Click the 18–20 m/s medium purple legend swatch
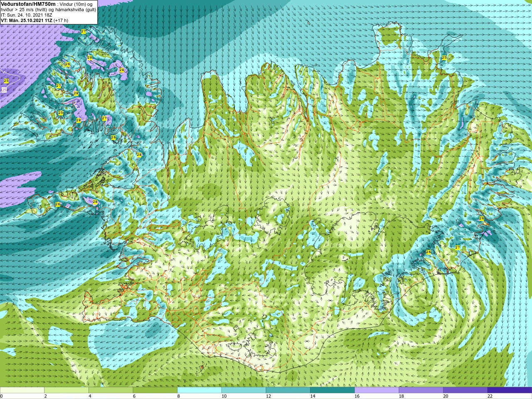The height and width of the screenshot is (399, 532). tap(421, 390)
